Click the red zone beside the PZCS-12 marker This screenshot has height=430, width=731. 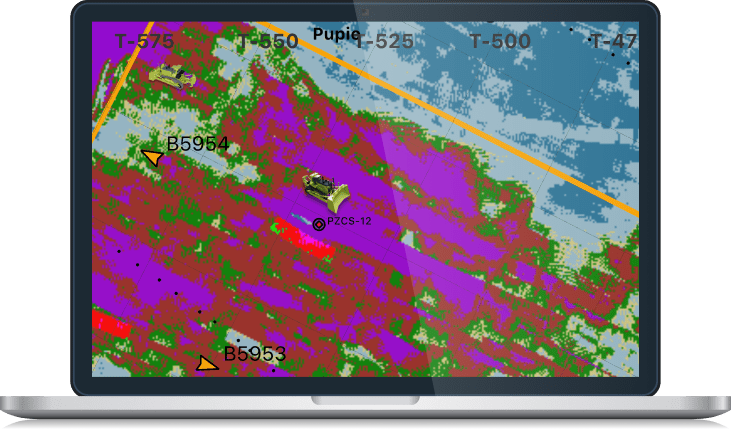[304, 238]
